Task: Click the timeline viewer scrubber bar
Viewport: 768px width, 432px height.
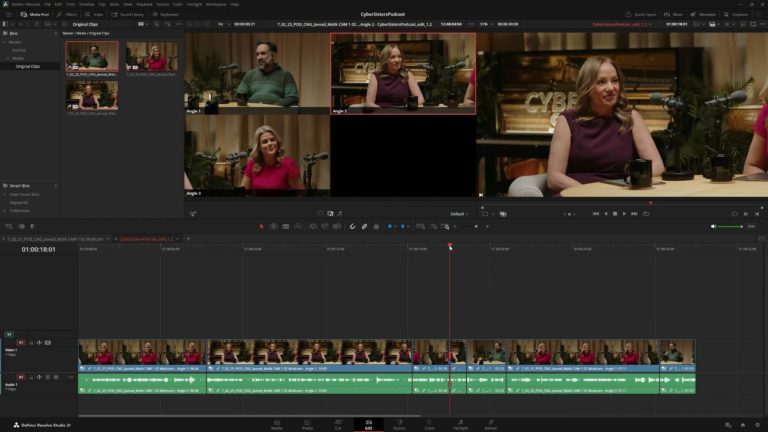Action: click(621, 203)
